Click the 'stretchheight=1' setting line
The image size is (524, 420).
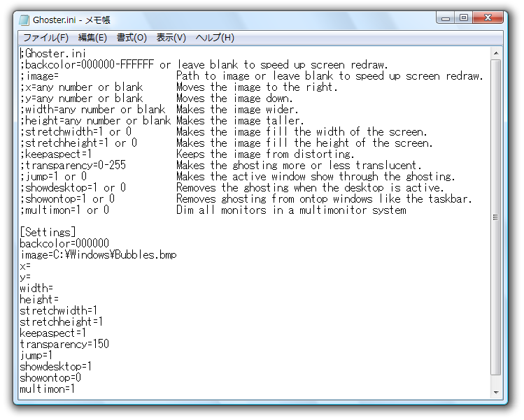click(x=62, y=322)
